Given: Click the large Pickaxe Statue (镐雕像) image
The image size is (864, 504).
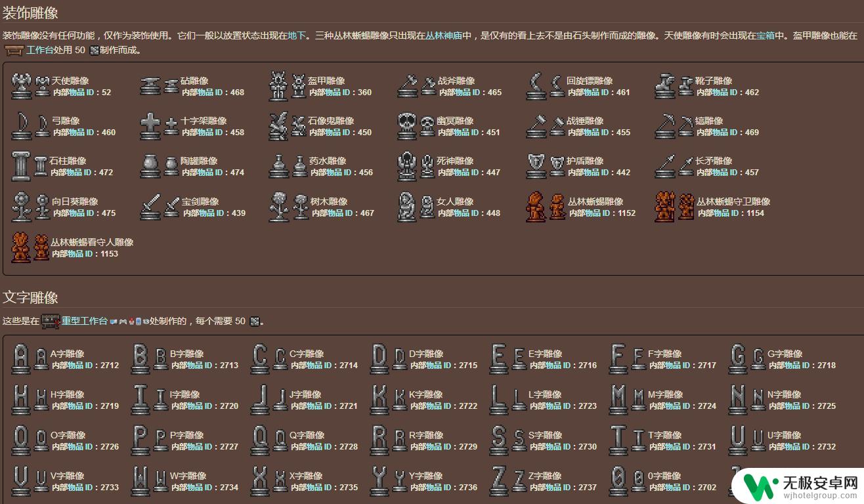Looking at the screenshot, I should pos(665,126).
